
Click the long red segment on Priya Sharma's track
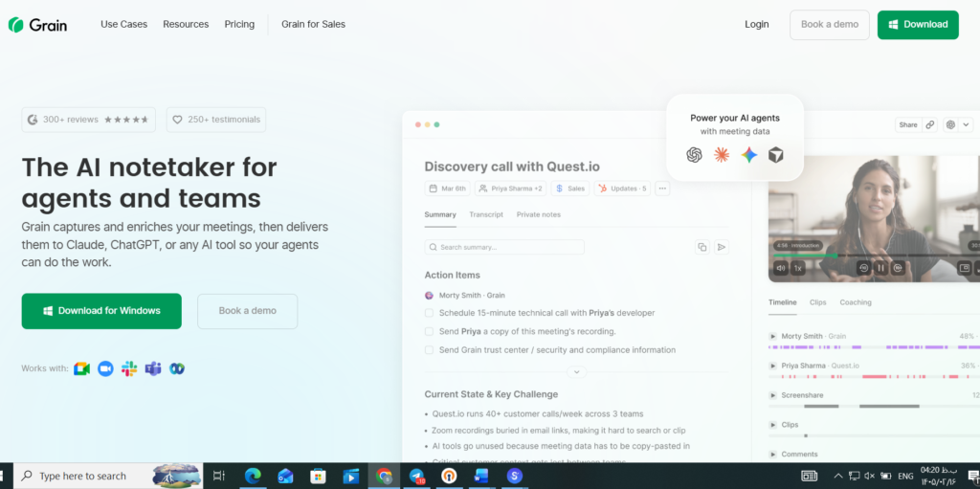click(x=875, y=376)
